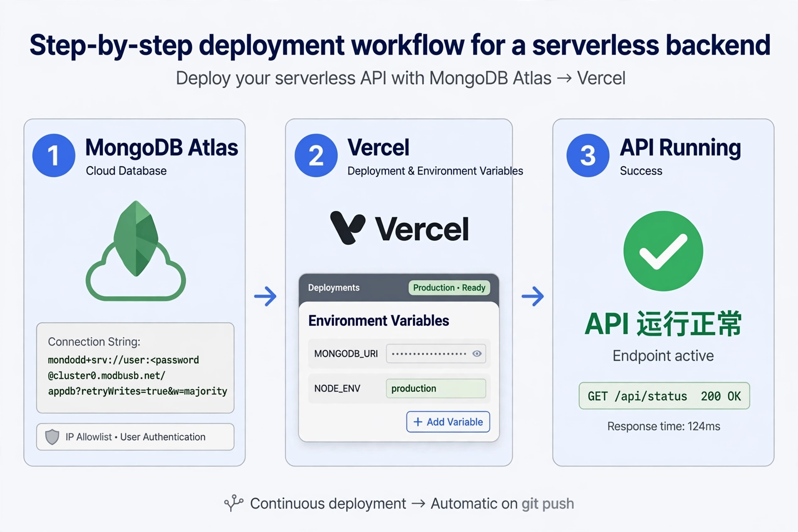Reveal MONGODB_URI value with eye icon
This screenshot has height=532, width=798.
click(x=477, y=354)
